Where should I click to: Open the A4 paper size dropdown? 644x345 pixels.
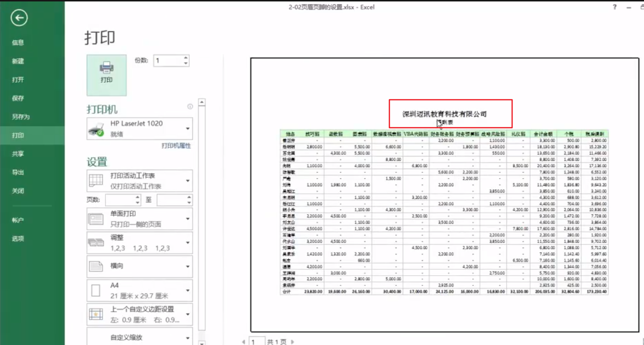coord(140,290)
